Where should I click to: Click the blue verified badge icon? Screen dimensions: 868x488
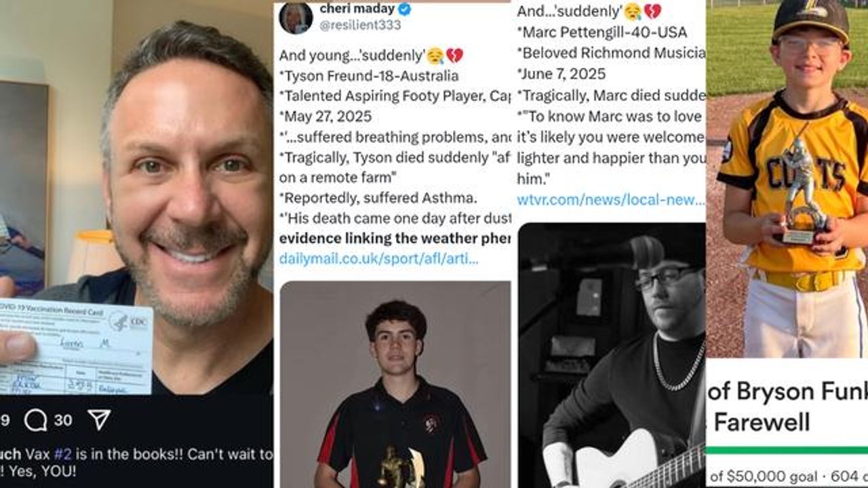click(x=404, y=9)
